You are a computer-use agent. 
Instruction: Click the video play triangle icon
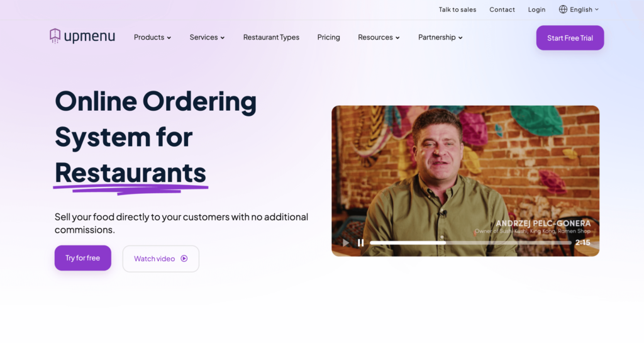[x=346, y=243]
